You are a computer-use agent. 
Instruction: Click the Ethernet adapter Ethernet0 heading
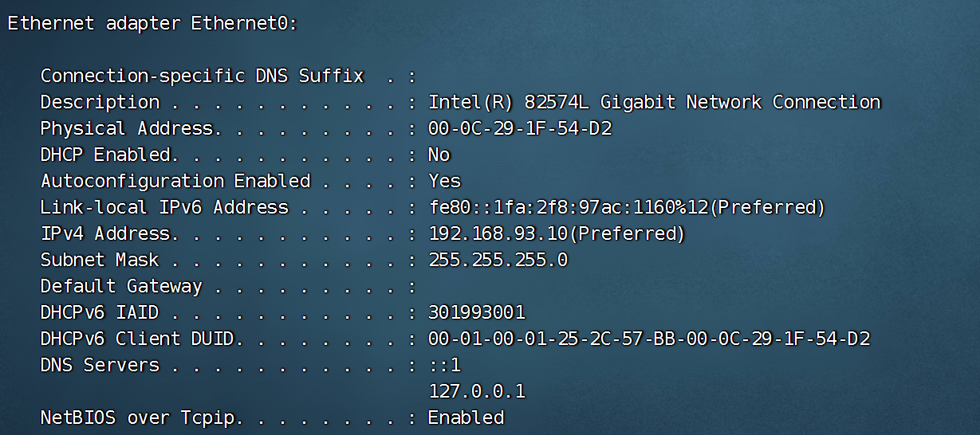click(x=152, y=23)
